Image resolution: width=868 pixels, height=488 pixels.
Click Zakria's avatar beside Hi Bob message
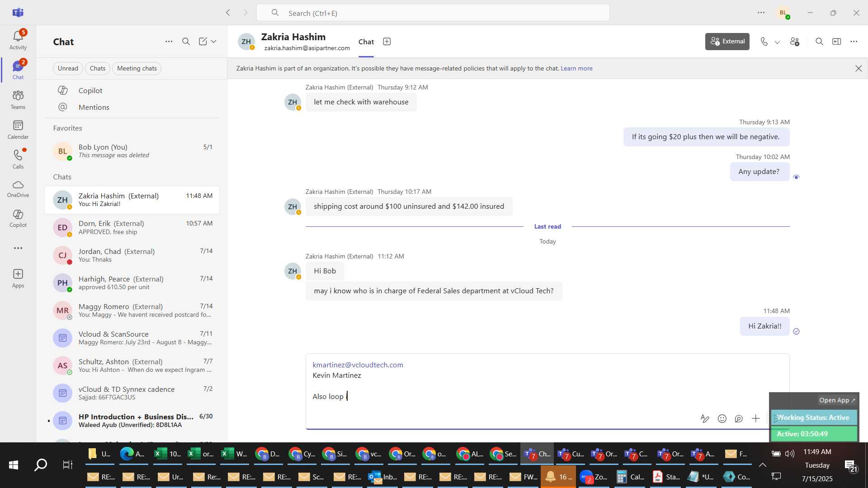(x=292, y=271)
